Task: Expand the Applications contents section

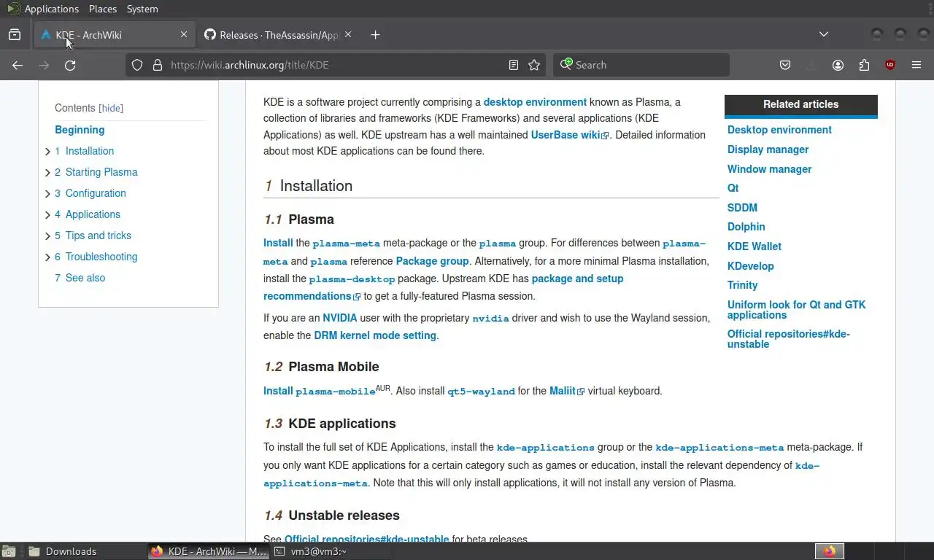Action: click(47, 215)
